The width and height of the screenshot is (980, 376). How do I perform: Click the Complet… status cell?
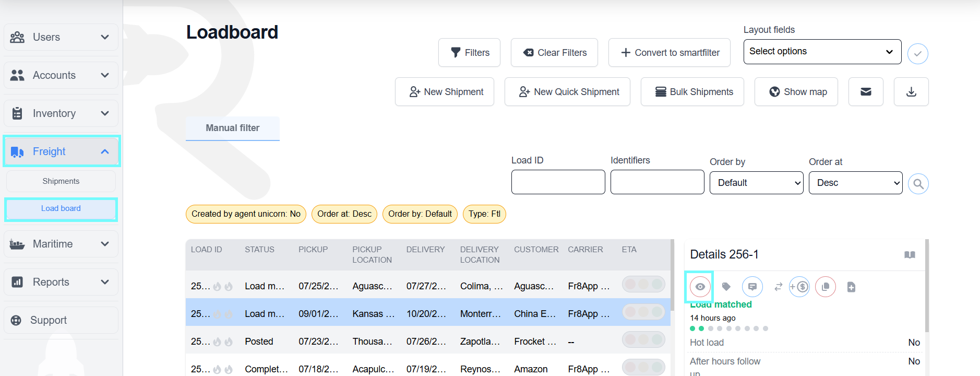(x=266, y=369)
